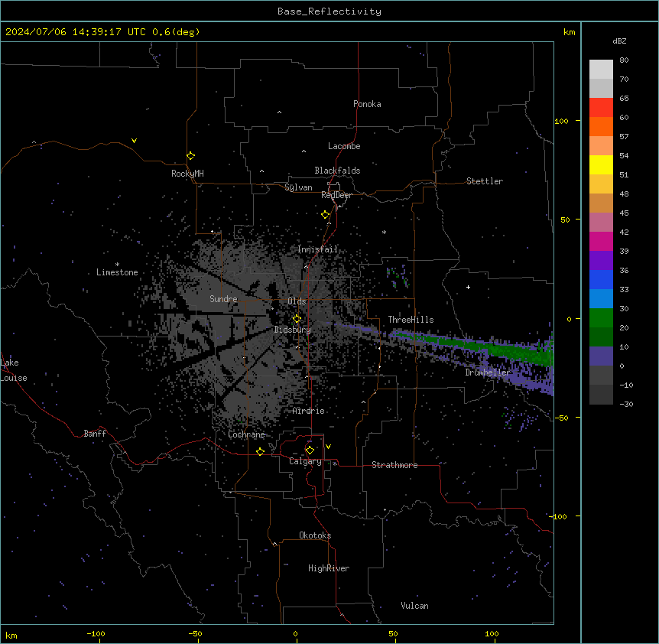Click the bright green 20-30 dBZ legend swatch
The image size is (659, 644).
tap(601, 318)
